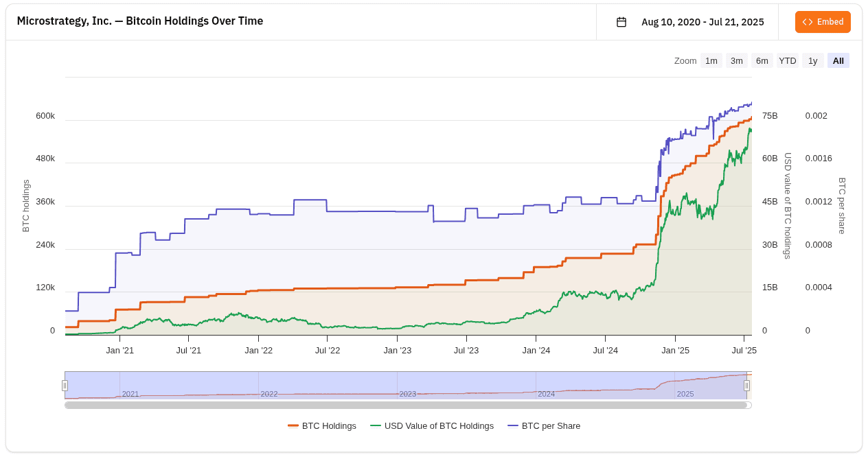The image size is (868, 457).
Task: Click the code brackets icon in Embed
Action: click(808, 22)
